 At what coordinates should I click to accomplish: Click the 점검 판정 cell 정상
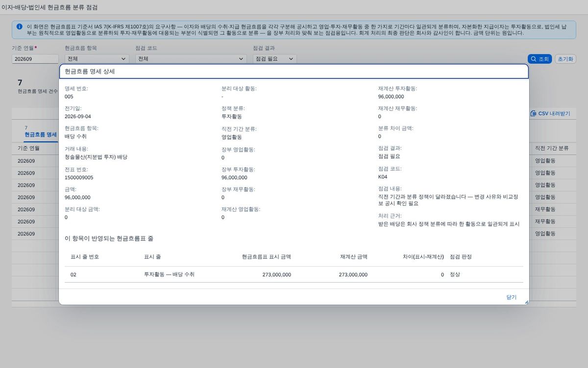coord(455,274)
